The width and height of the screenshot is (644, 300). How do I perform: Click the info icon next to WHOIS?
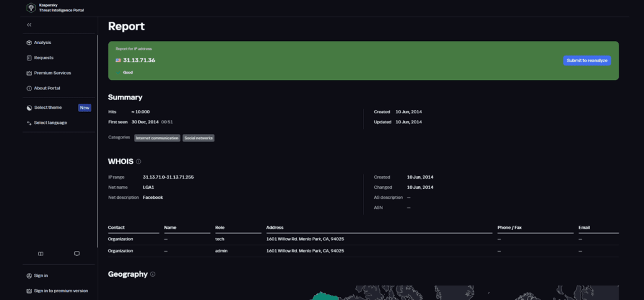click(138, 162)
